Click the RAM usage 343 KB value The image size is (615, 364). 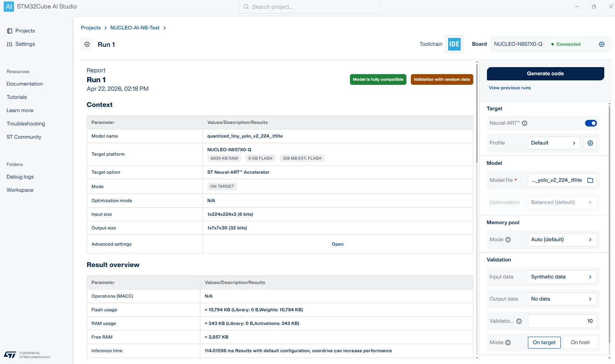pyautogui.click(x=252, y=323)
